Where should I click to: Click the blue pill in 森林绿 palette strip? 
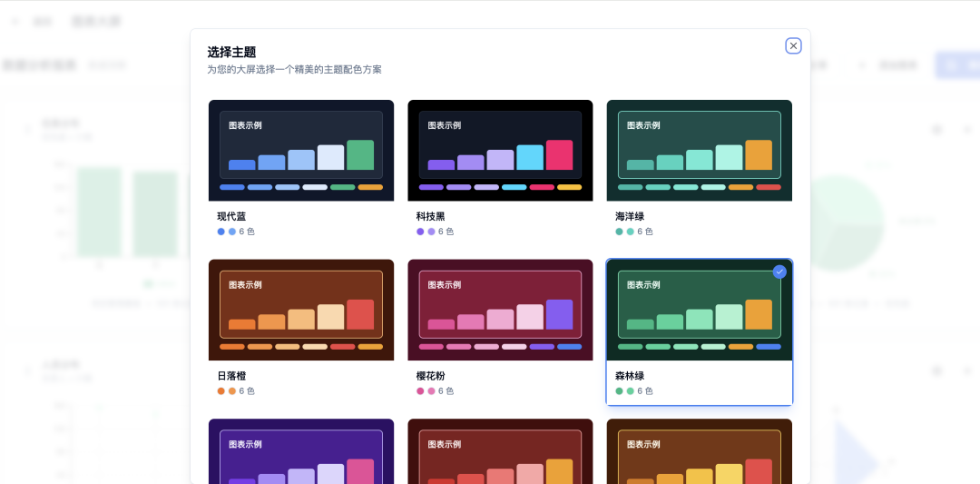(x=769, y=347)
